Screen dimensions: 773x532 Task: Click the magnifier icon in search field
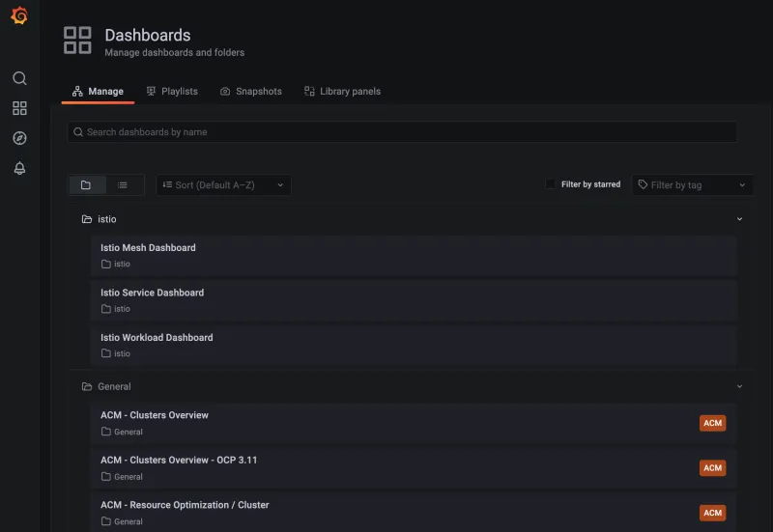click(x=78, y=132)
